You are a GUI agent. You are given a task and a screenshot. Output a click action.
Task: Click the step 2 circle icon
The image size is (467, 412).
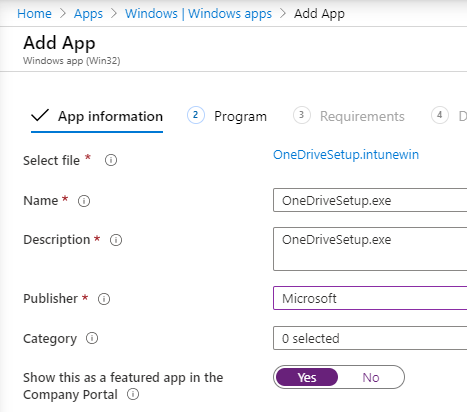click(x=196, y=115)
